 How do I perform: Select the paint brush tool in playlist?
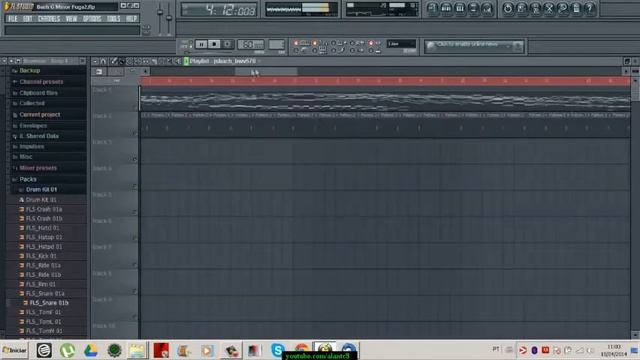122,61
